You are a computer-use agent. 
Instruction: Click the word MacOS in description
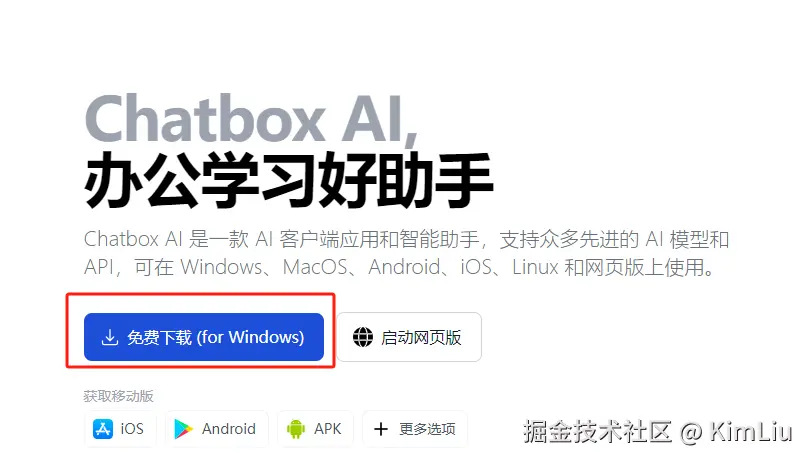click(x=315, y=267)
